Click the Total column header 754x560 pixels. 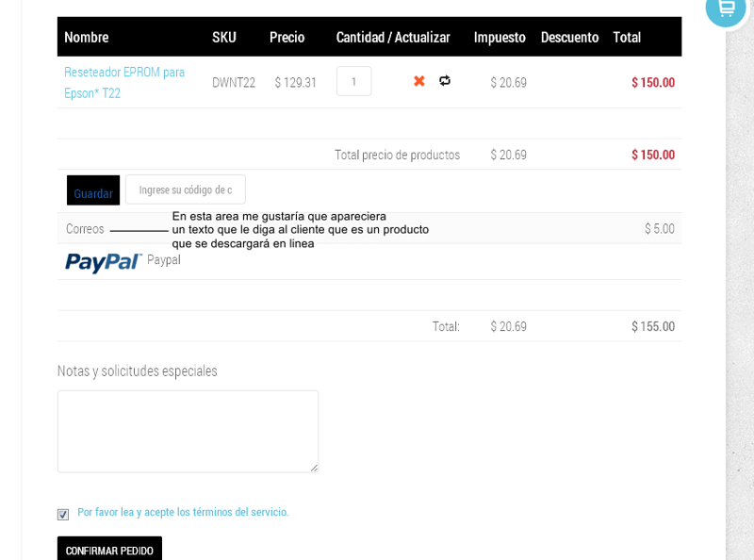coord(627,37)
